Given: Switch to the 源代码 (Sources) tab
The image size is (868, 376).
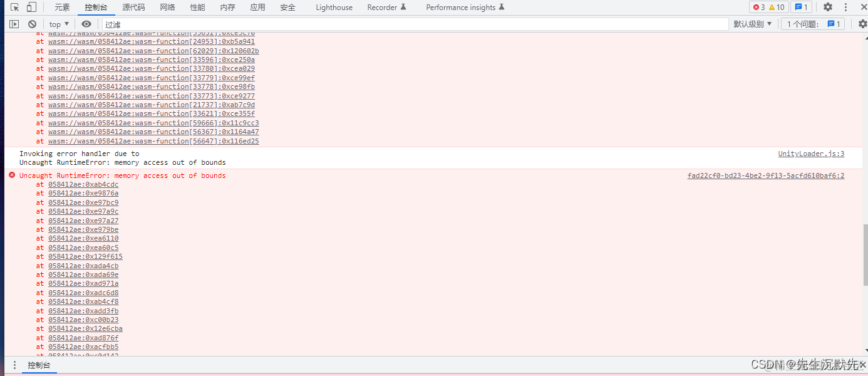Looking at the screenshot, I should [x=133, y=8].
